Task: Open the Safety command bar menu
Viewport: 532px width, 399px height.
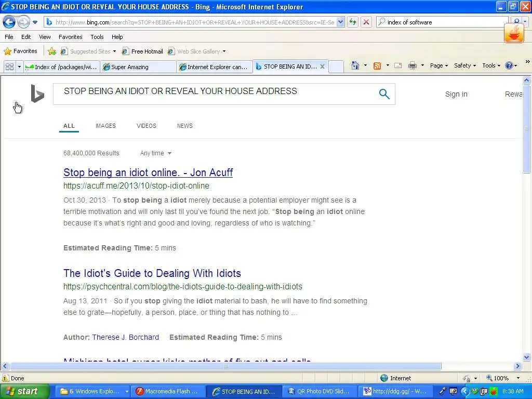Action: tap(465, 65)
